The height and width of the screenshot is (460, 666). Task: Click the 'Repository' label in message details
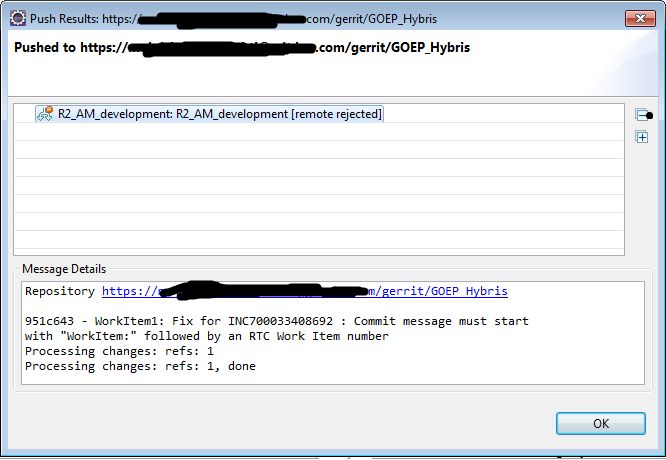60,291
